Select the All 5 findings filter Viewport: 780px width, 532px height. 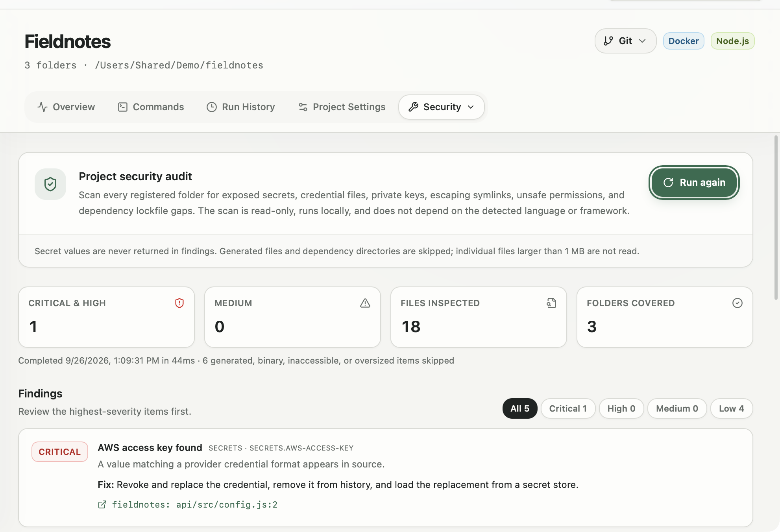point(520,408)
